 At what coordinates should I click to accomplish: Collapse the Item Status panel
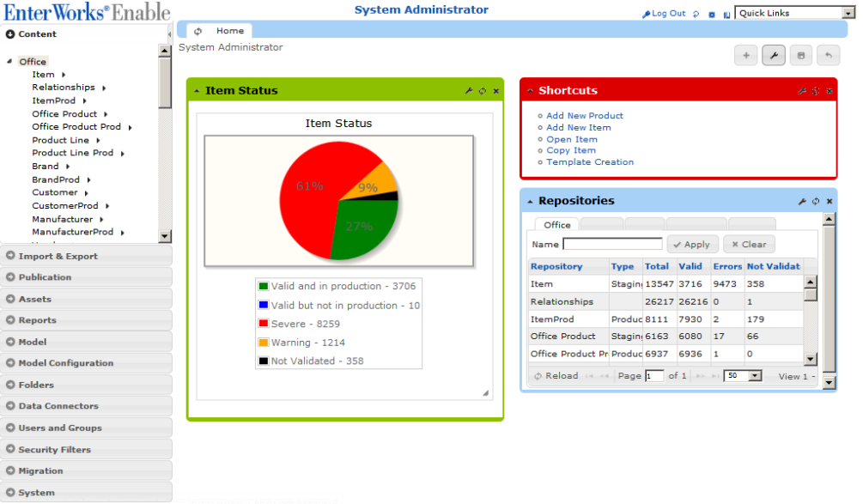196,90
